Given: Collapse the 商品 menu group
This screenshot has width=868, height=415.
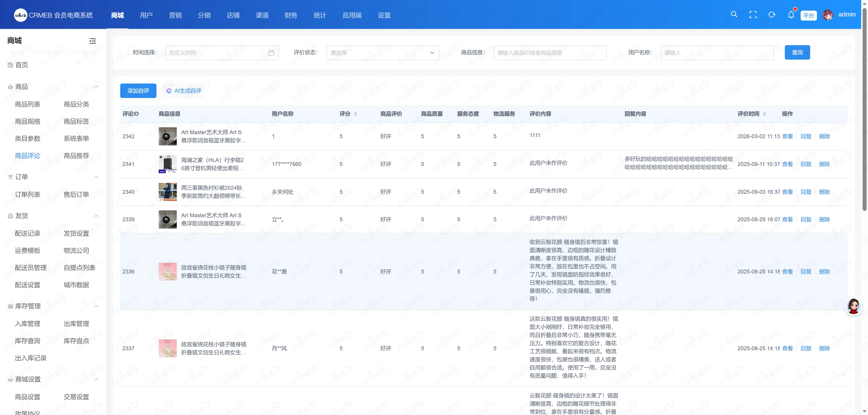Looking at the screenshot, I should tap(96, 87).
